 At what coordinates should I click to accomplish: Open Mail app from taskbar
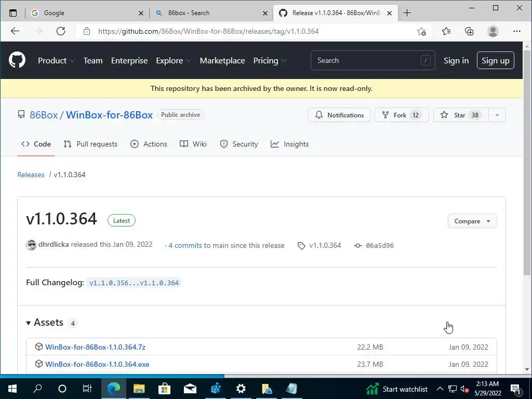point(190,389)
